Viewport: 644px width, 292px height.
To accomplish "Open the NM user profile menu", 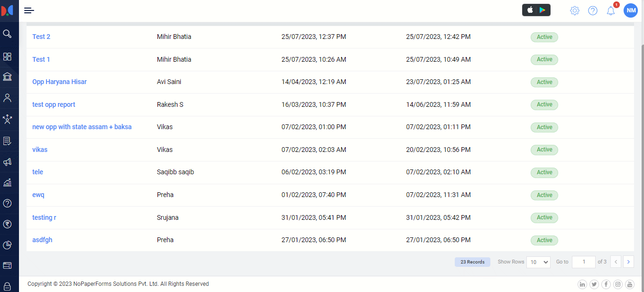I will click(x=630, y=10).
